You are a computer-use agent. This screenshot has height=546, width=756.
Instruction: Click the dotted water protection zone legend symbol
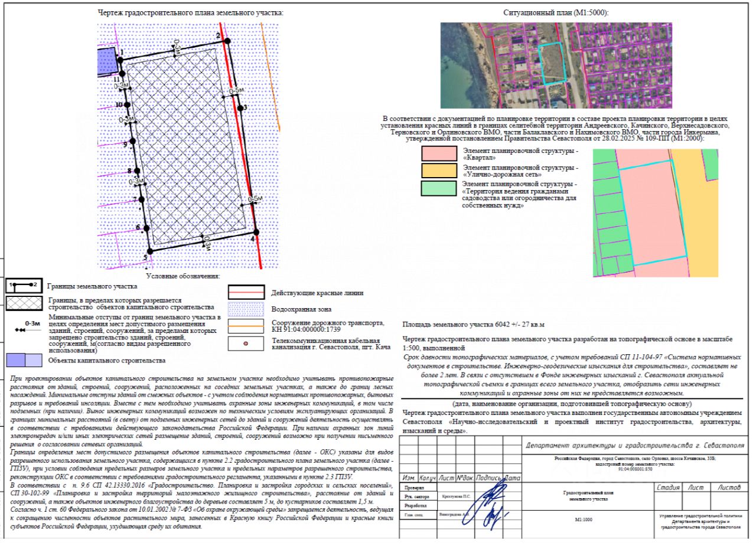pos(246,309)
